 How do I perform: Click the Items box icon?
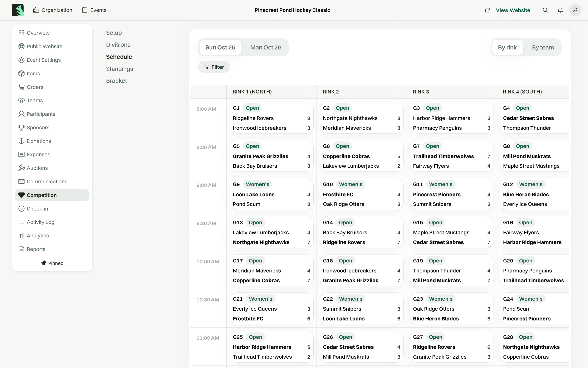tap(21, 73)
